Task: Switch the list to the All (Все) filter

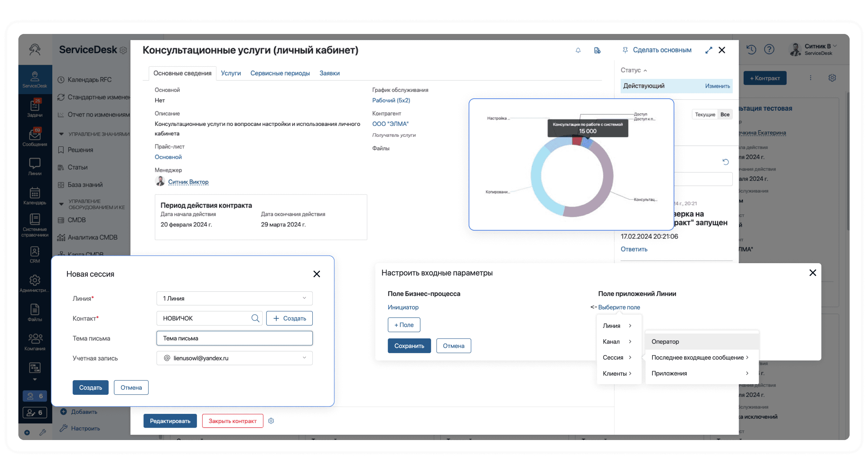Action: coord(725,114)
